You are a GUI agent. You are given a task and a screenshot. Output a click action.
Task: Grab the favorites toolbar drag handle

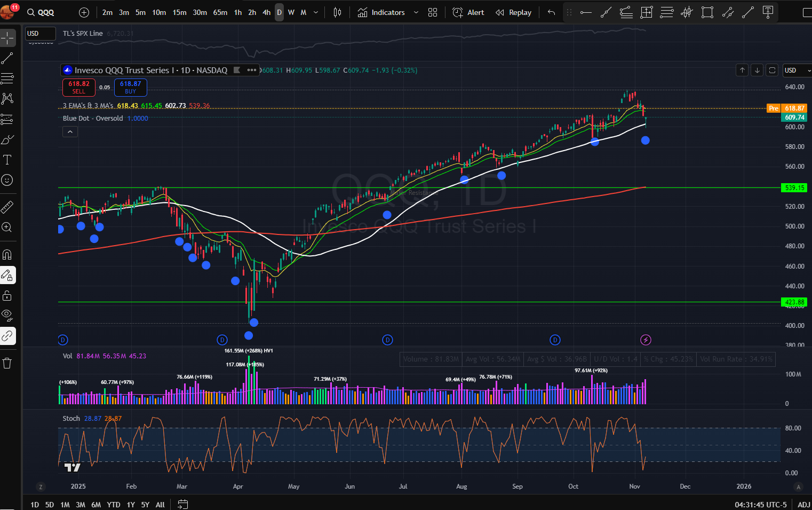pyautogui.click(x=569, y=12)
